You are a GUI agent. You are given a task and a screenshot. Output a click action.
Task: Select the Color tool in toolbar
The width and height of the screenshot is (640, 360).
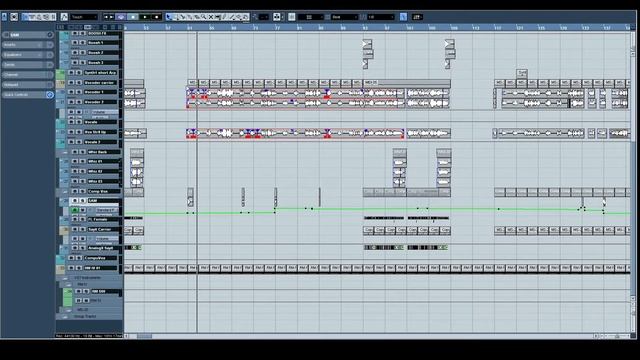(x=245, y=17)
